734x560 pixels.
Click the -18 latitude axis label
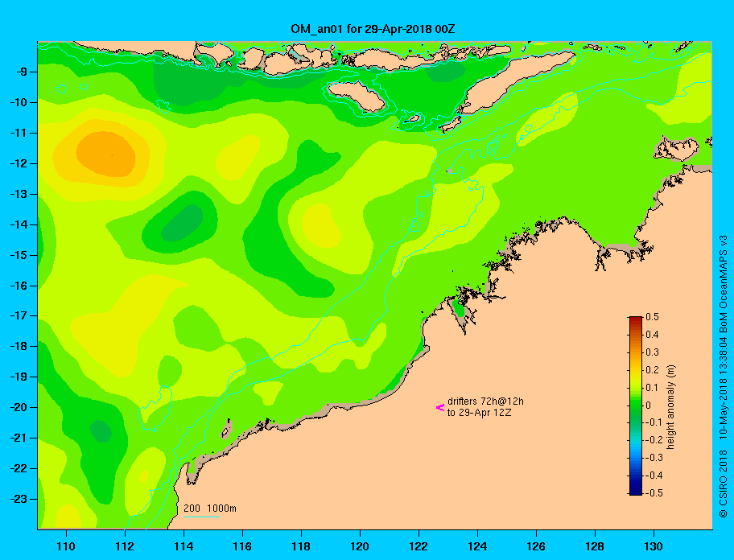tap(19, 346)
